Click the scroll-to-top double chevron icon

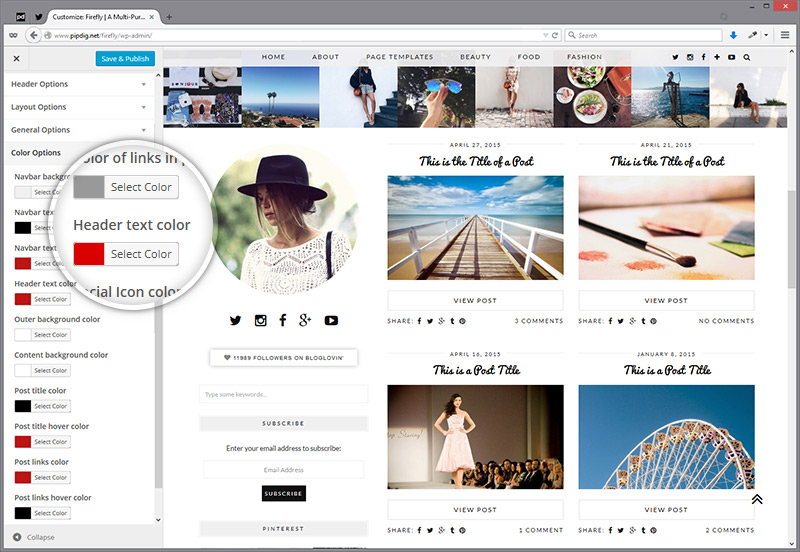pos(757,499)
